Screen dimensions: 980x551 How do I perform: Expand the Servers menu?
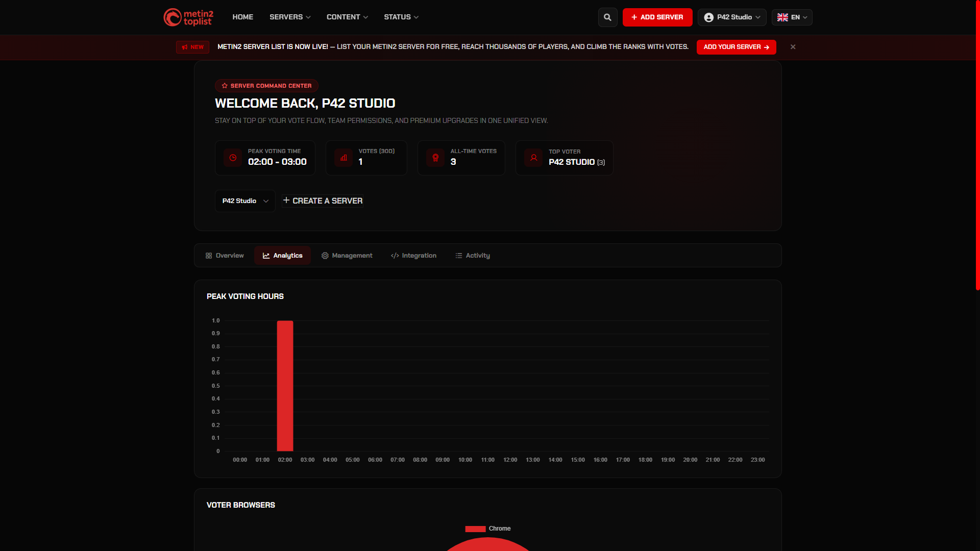[x=290, y=17]
